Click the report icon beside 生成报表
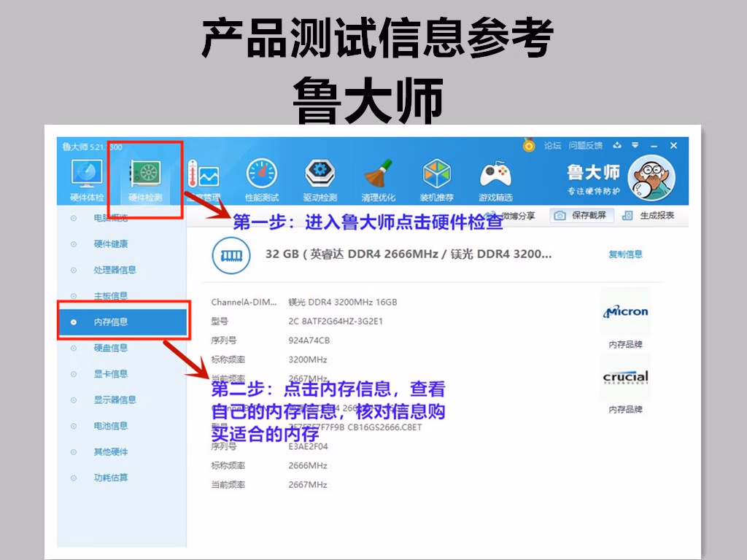The width and height of the screenshot is (747, 560). coord(627,216)
